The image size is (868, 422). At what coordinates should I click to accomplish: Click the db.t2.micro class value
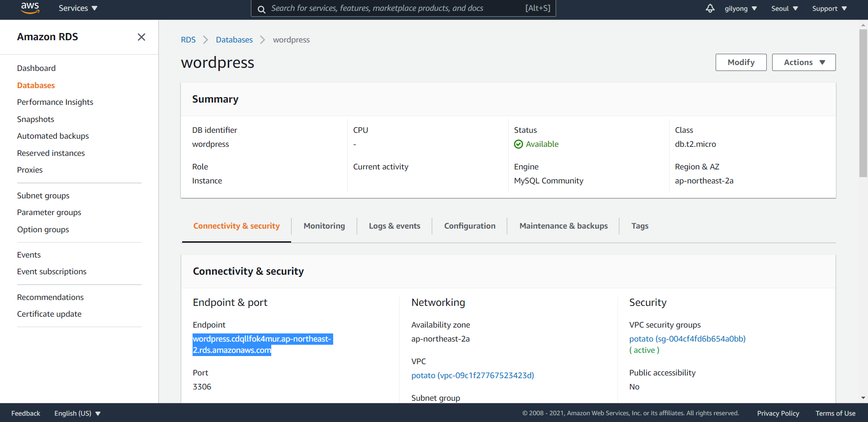click(695, 144)
